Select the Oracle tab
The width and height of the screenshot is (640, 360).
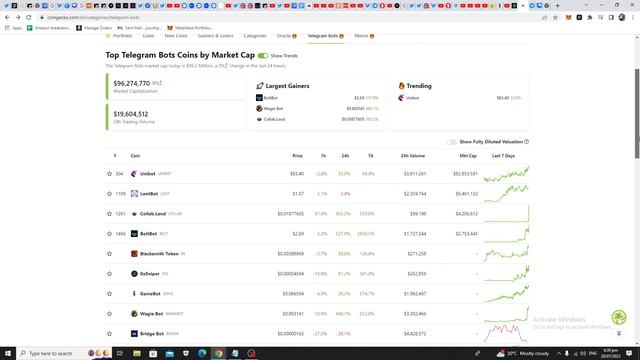(287, 36)
